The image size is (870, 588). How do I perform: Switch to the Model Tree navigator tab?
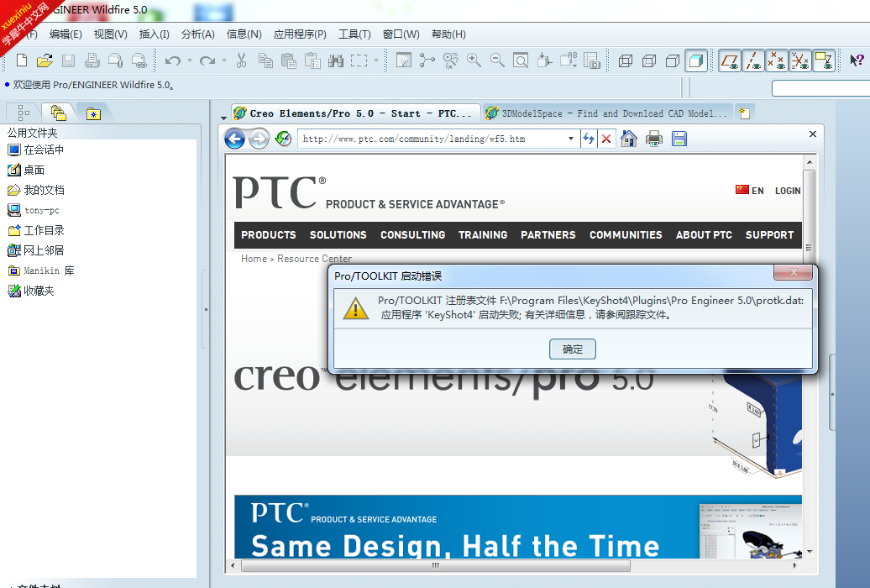[24, 113]
